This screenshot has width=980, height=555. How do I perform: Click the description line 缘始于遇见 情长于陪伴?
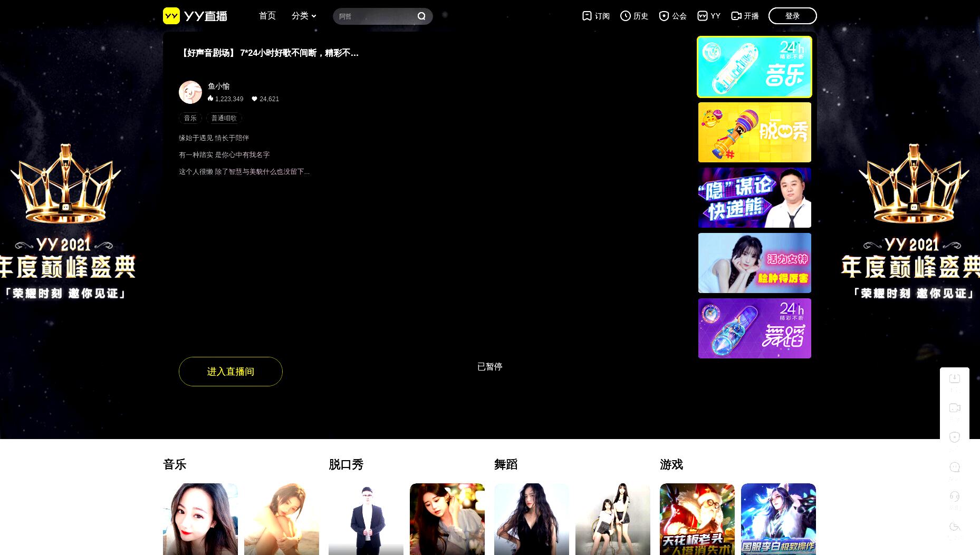(x=214, y=138)
